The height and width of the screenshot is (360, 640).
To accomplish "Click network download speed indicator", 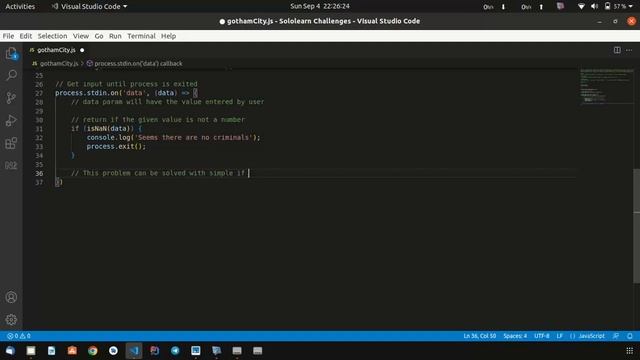I will [494, 7].
